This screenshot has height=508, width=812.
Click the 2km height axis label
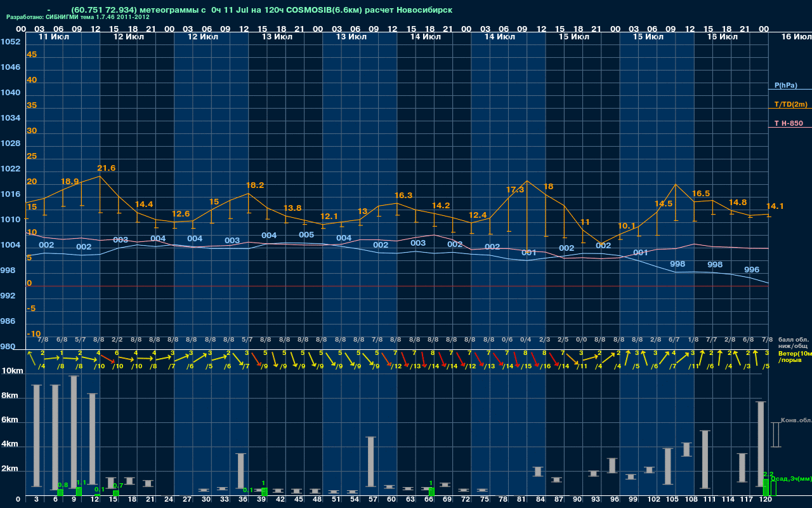(x=11, y=469)
